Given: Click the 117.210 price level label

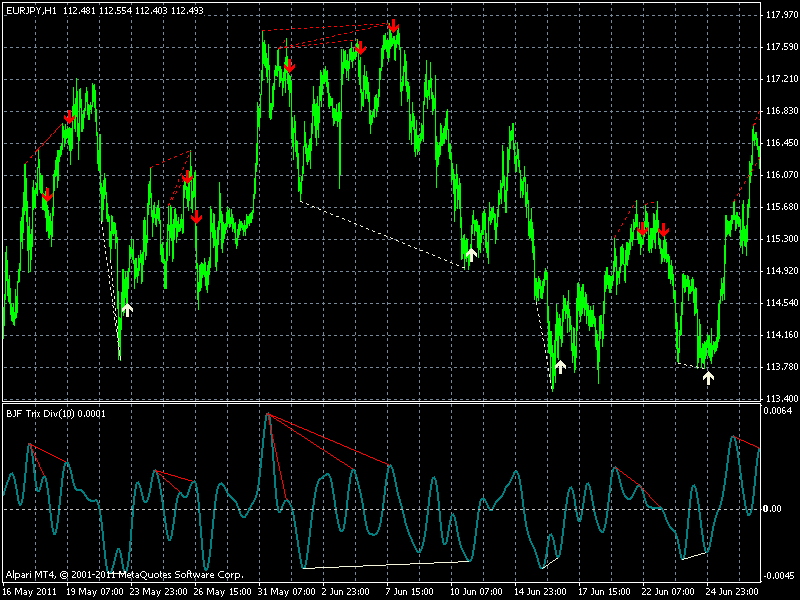Looking at the screenshot, I should (781, 79).
